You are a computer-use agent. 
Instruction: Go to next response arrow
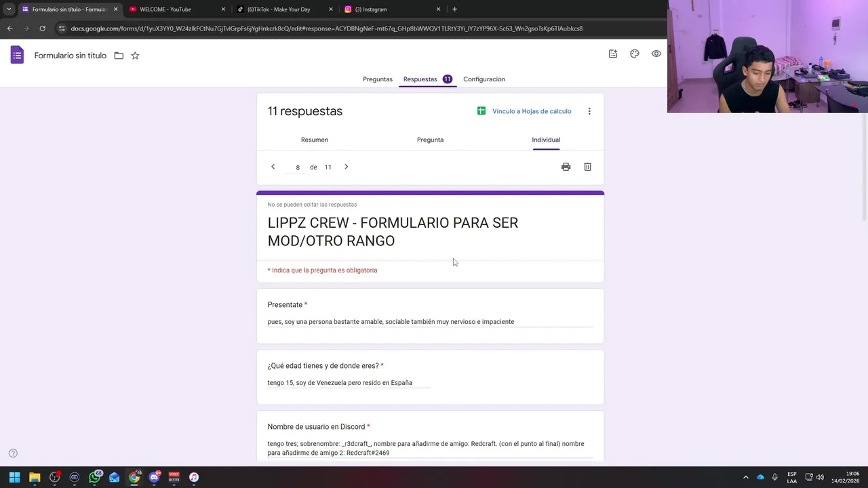pyautogui.click(x=346, y=167)
